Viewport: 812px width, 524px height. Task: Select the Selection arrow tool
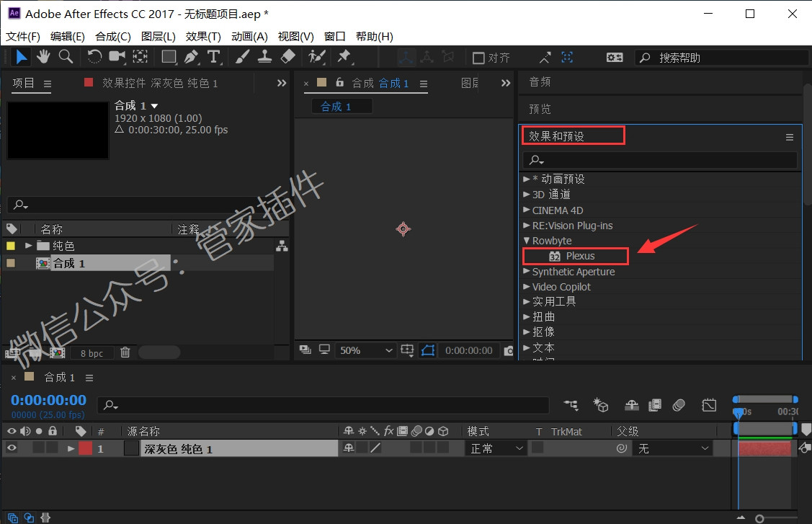coord(21,56)
